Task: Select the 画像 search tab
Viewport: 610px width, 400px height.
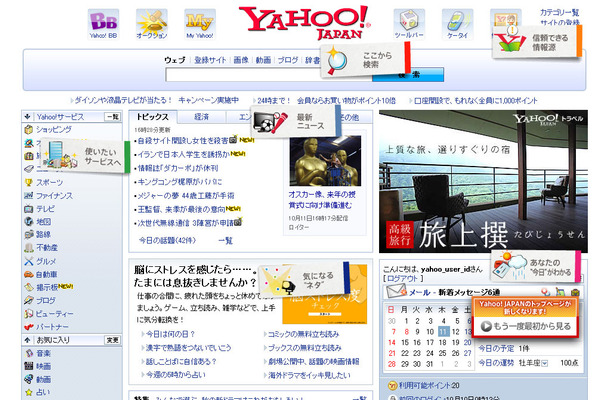Action: click(x=241, y=60)
